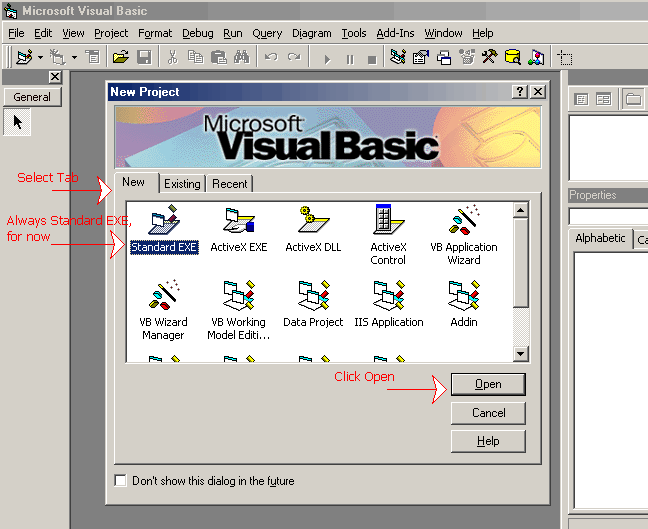Open the Properties object combo box
Viewport: 648px width, 529px height.
[x=608, y=216]
